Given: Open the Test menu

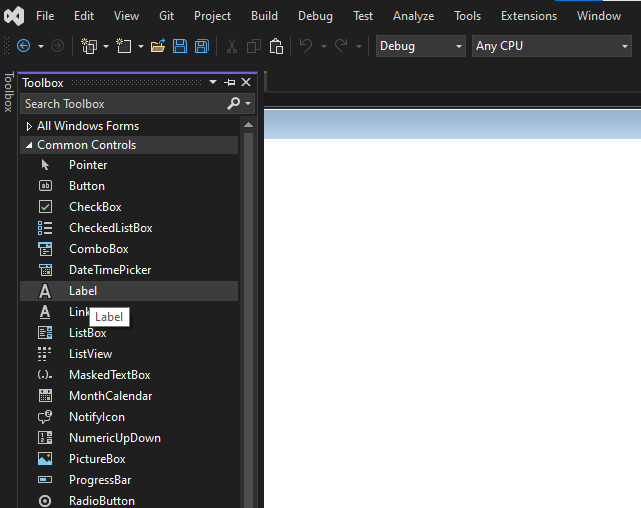Looking at the screenshot, I should (363, 16).
